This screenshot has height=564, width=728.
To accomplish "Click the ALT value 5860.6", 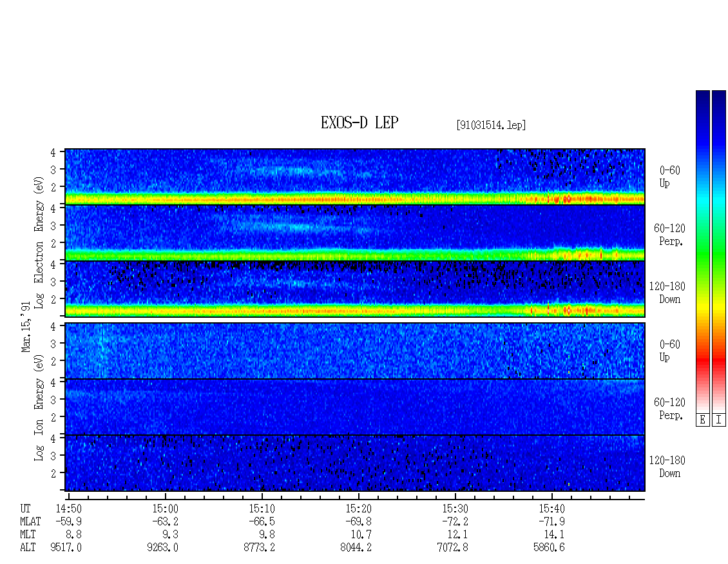I will 549,548.
